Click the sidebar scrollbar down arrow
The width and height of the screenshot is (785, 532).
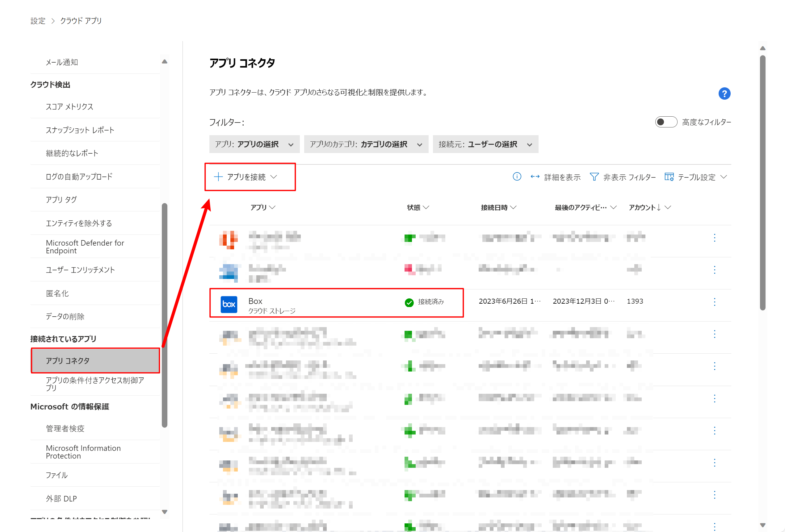pyautogui.click(x=165, y=512)
